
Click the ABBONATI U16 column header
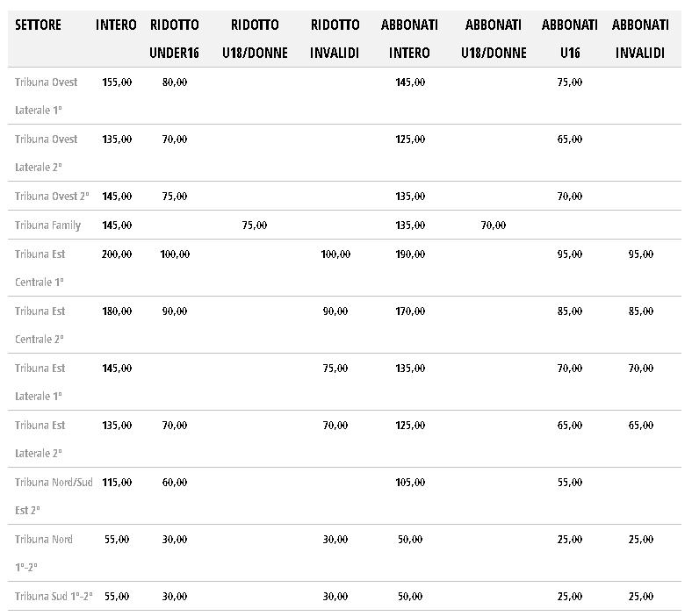pos(569,39)
